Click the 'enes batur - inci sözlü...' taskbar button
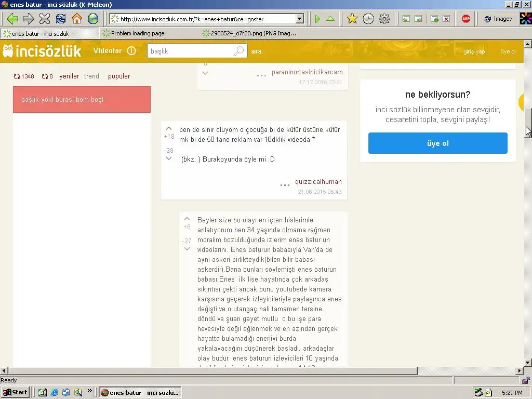 pos(140,393)
